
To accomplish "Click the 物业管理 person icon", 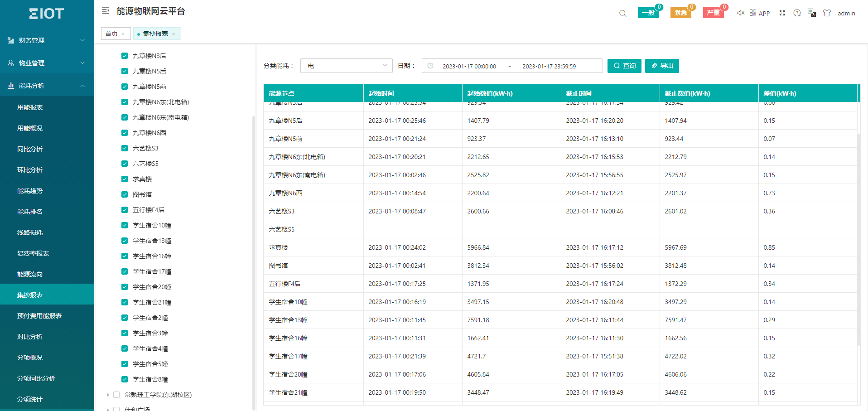I will pyautogui.click(x=11, y=63).
